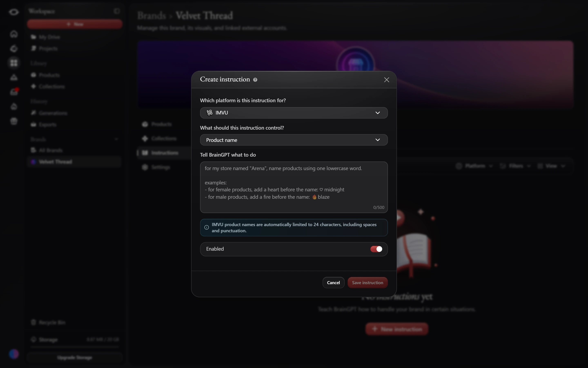Click the Cancel button
The image size is (588, 368).
click(333, 283)
